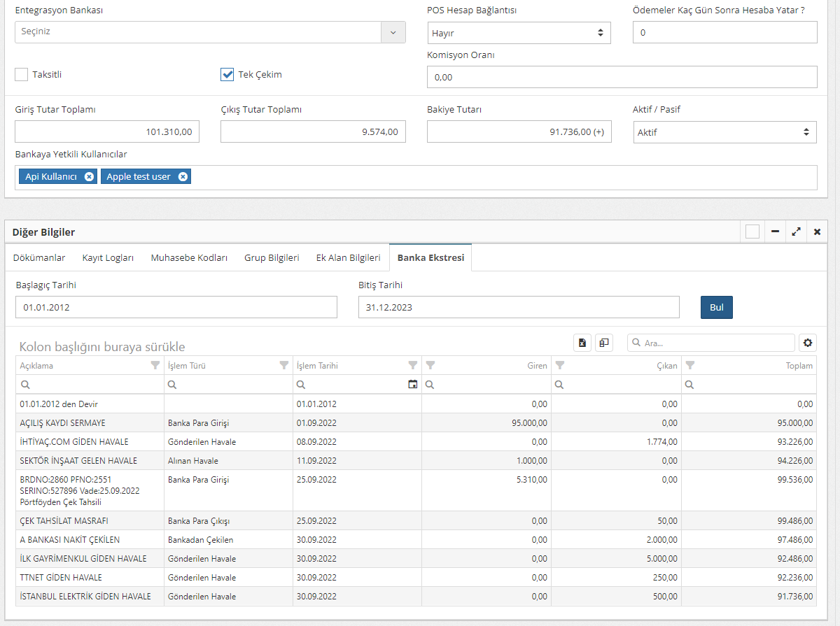Open the column chooser icon
The height and width of the screenshot is (626, 840).
pyautogui.click(x=604, y=343)
